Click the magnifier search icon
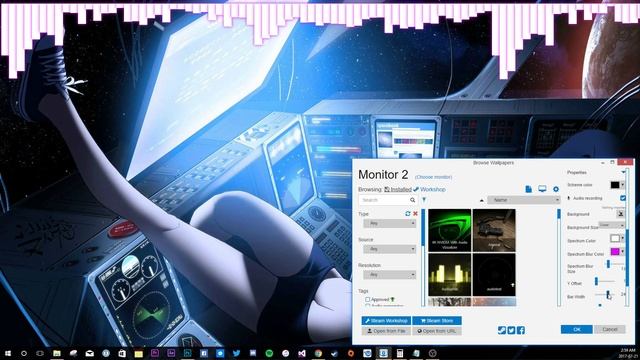The image size is (640, 360). (x=413, y=200)
